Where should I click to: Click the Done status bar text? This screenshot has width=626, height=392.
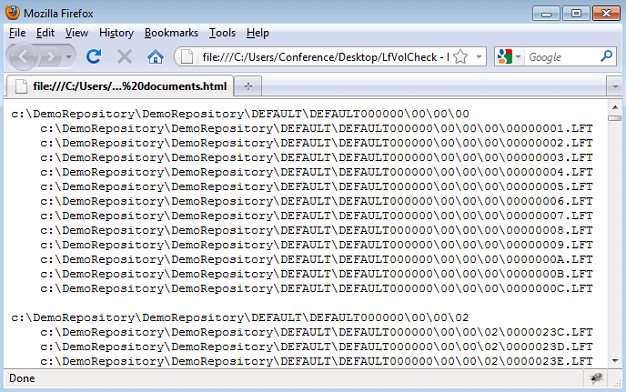pyautogui.click(x=22, y=378)
